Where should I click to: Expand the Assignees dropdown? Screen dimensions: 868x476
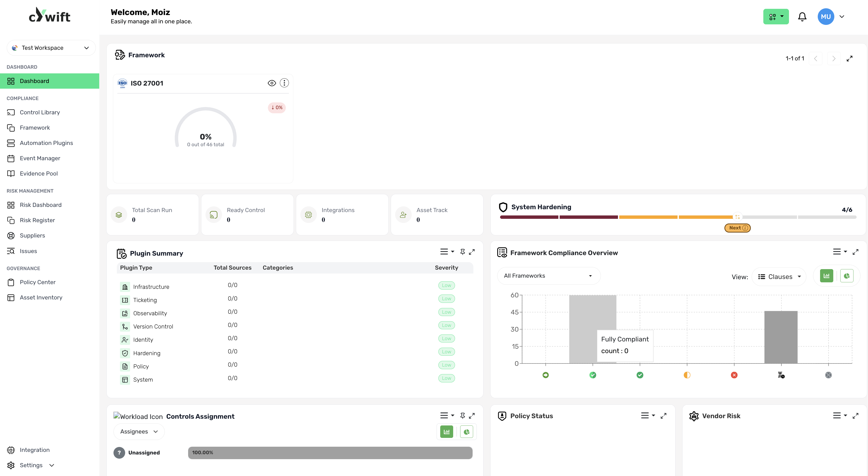pyautogui.click(x=139, y=431)
